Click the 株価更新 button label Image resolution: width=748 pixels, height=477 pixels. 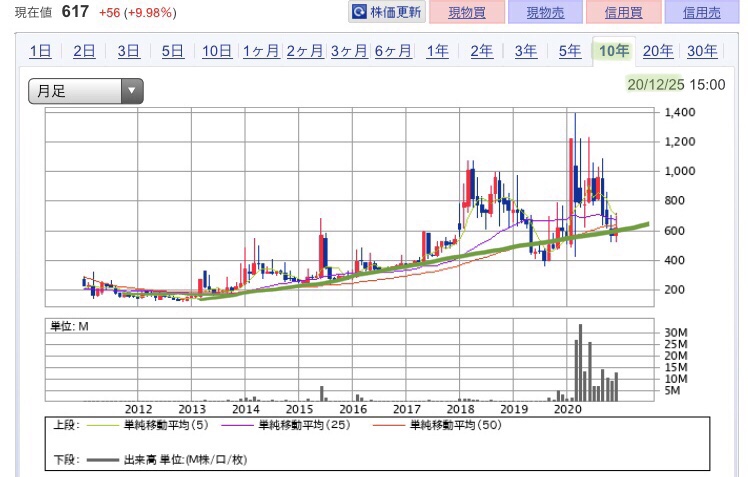tap(395, 12)
